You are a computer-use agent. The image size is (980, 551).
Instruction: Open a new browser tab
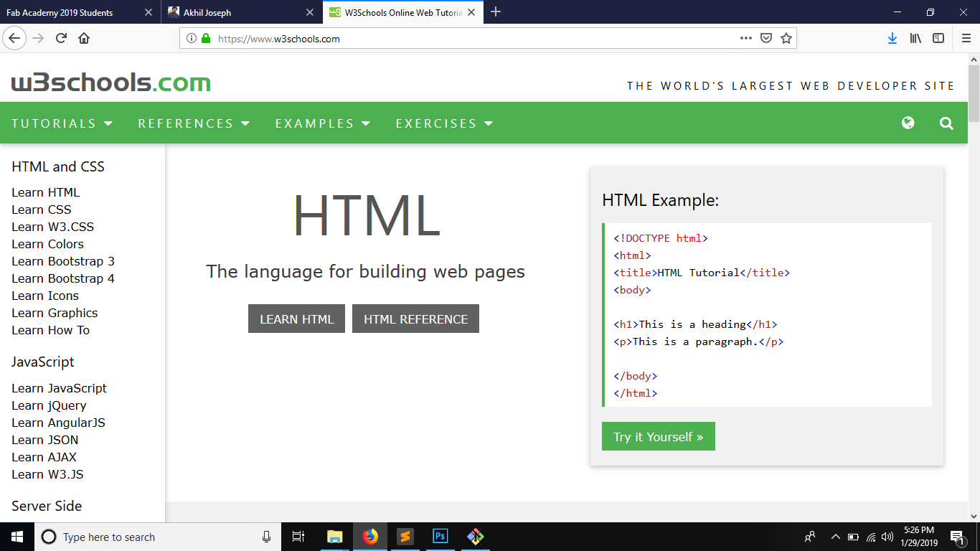tap(496, 12)
